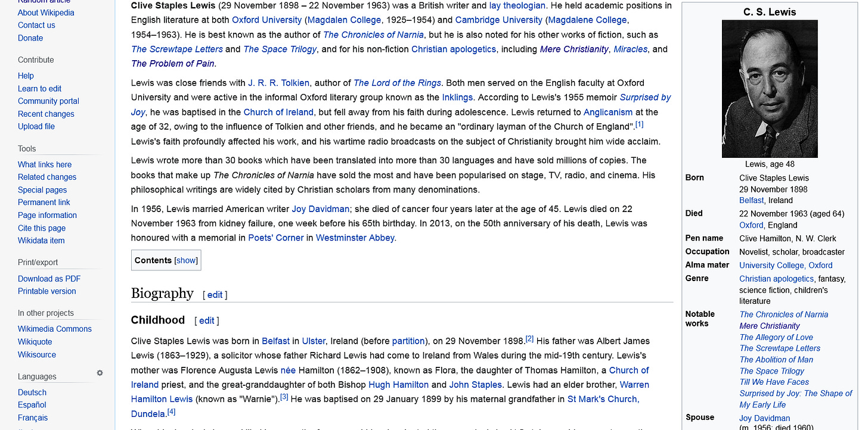Open Joy Davidman spouse infobox link

pyautogui.click(x=765, y=418)
